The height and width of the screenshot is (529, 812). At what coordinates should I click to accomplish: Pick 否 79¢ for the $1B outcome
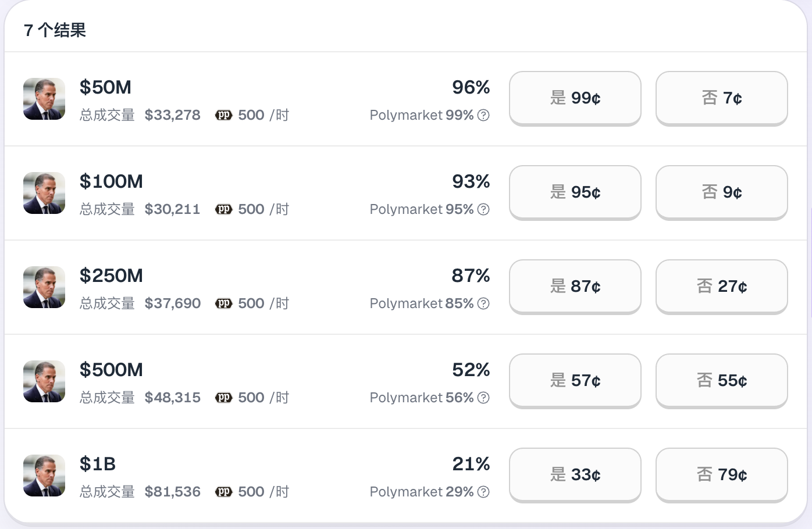click(722, 474)
